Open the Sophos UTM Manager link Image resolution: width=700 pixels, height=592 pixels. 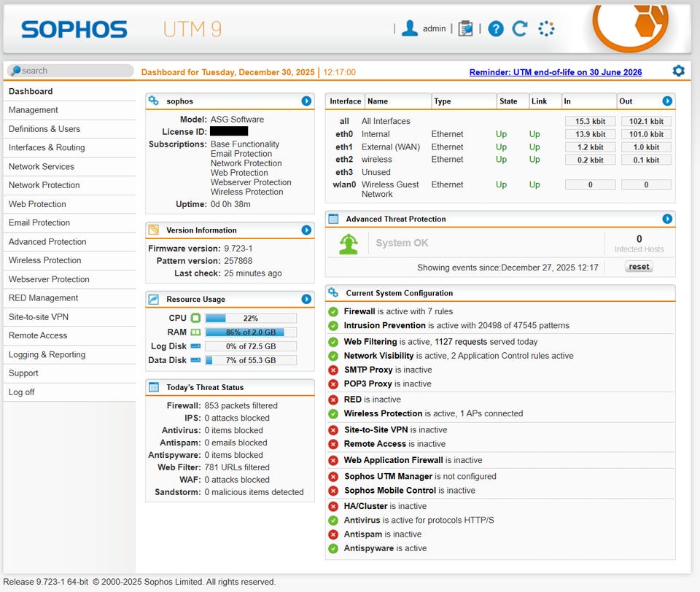point(388,476)
